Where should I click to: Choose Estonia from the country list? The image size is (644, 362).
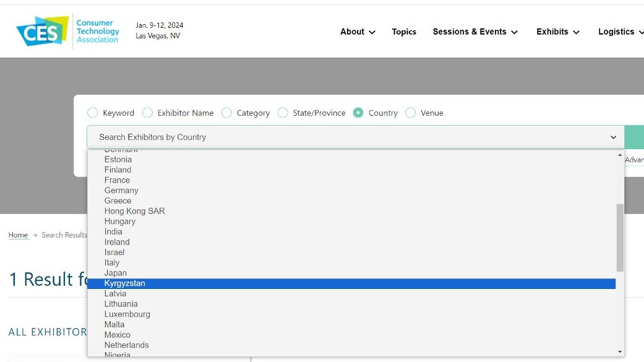click(x=351, y=160)
